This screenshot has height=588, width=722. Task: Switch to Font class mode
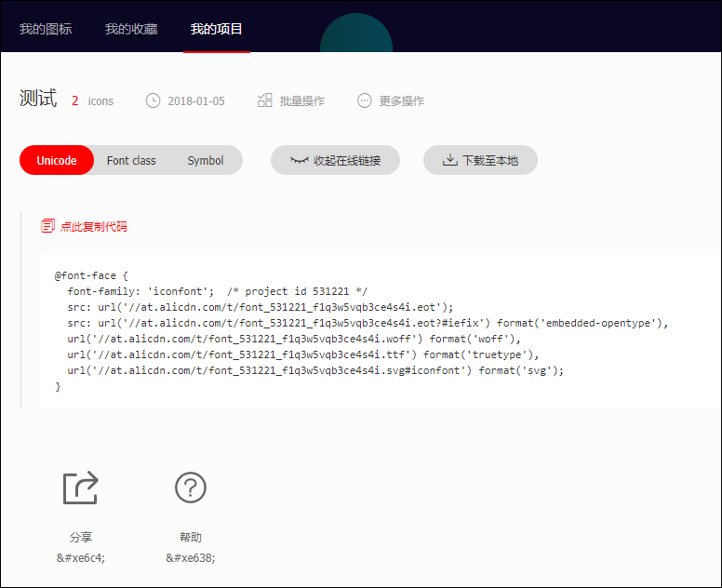(131, 160)
